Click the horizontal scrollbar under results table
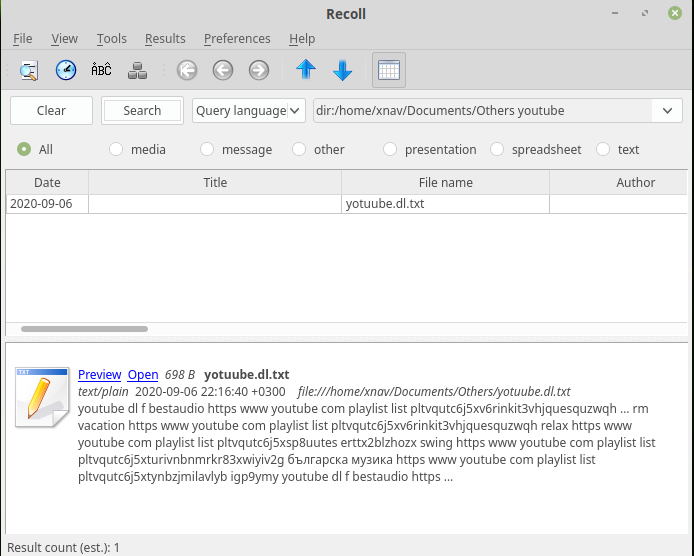694x556 pixels. click(84, 328)
